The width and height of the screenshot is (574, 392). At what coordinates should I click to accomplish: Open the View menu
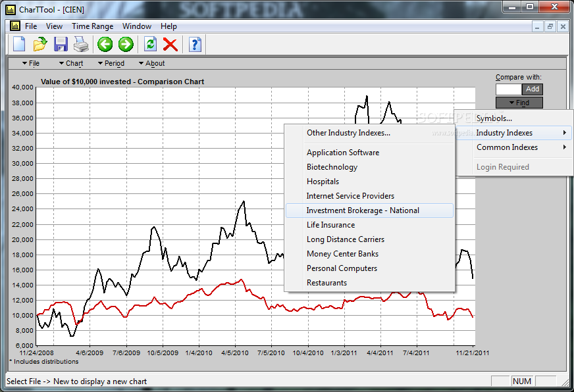click(54, 26)
